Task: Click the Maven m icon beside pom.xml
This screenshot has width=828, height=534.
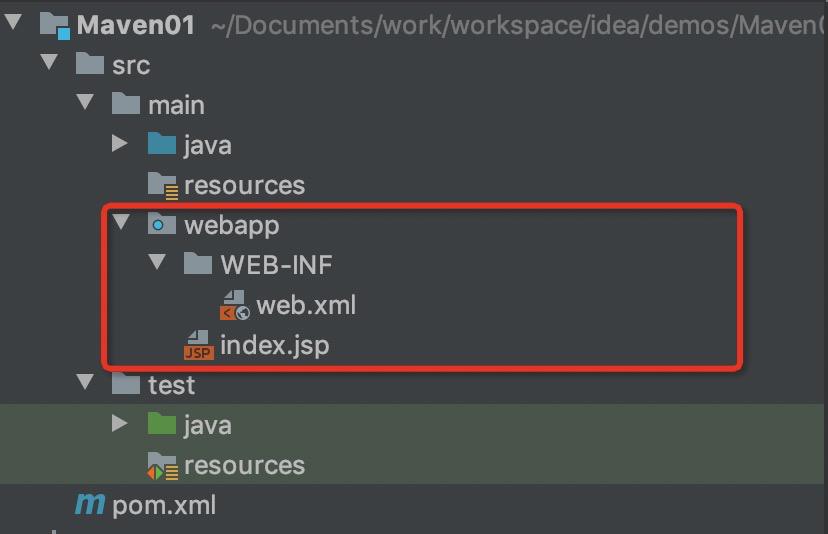Action: [90, 504]
